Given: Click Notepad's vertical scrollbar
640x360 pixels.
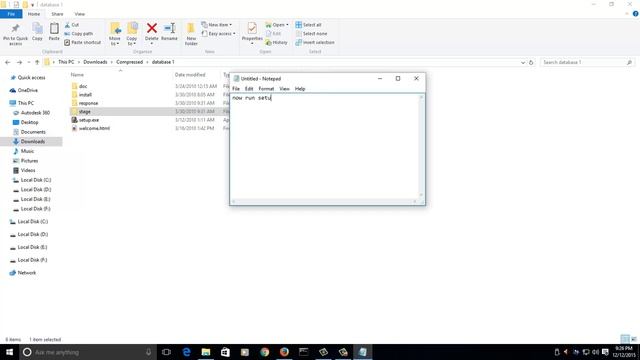Looking at the screenshot, I should pos(422,147).
